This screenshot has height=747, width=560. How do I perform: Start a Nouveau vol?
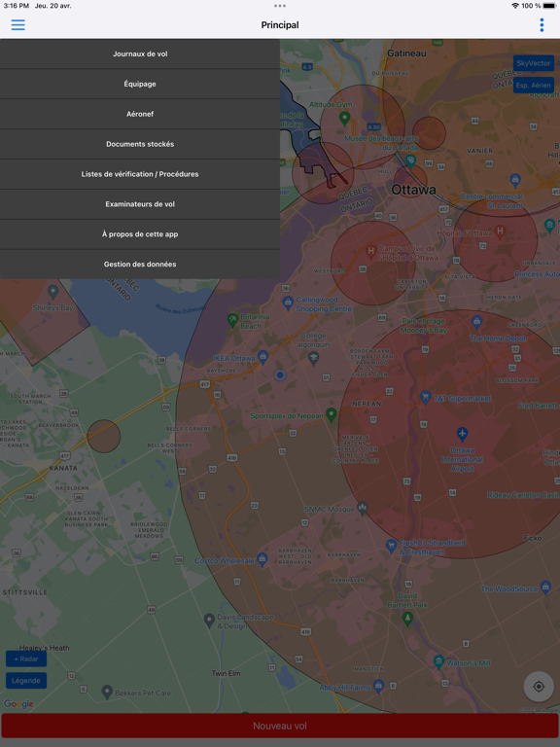coord(280,726)
